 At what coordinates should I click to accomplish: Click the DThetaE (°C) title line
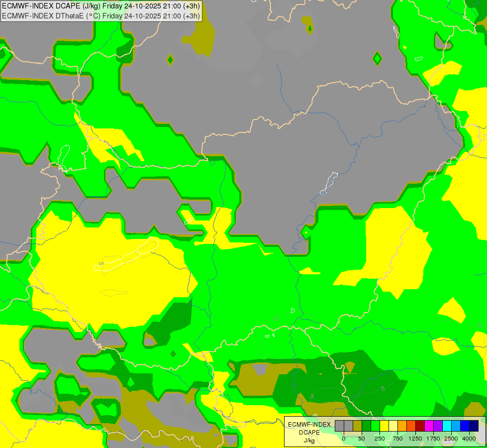(x=101, y=16)
